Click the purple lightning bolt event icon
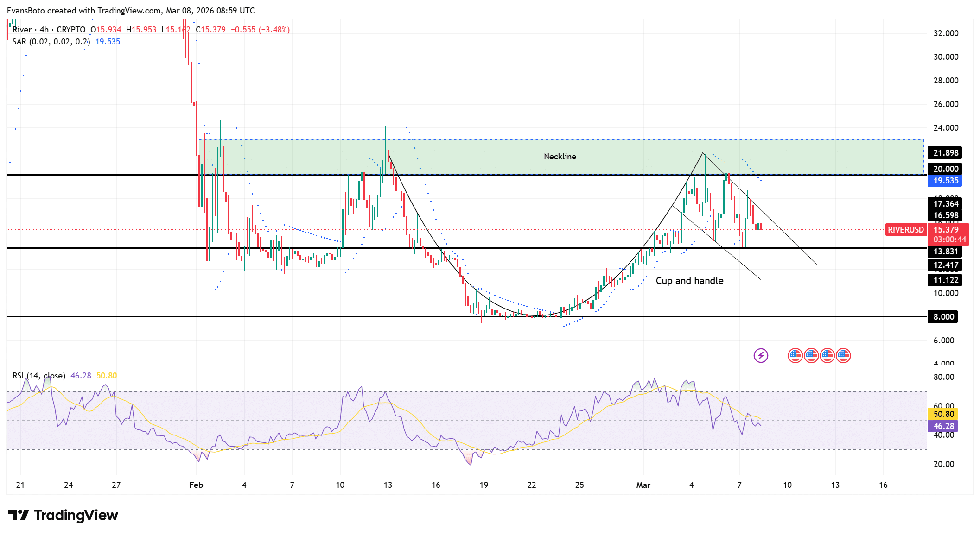The height and width of the screenshot is (536, 980). [761, 356]
